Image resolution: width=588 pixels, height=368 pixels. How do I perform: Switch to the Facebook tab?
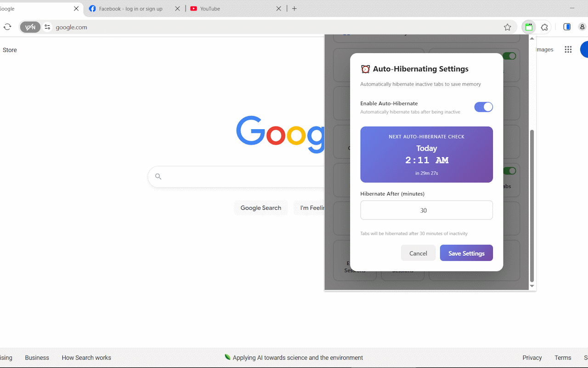tap(130, 9)
